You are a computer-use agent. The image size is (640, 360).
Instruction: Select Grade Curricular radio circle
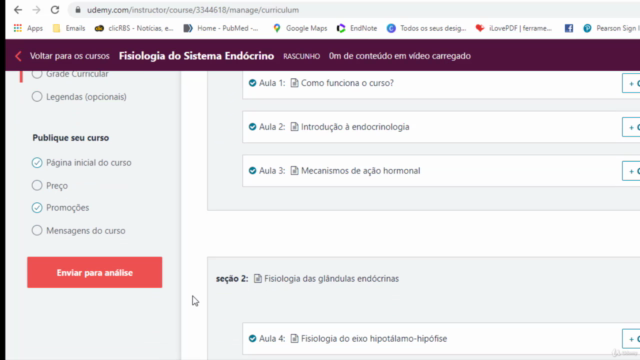coord(37,74)
